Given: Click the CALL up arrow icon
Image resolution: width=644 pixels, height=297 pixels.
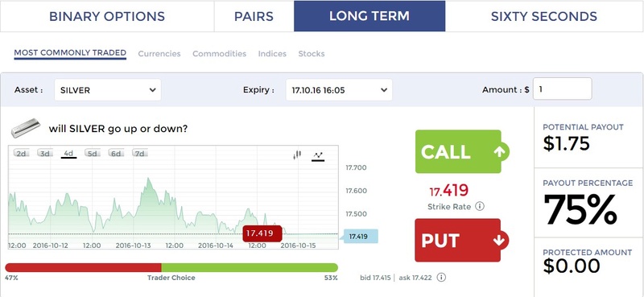Looking at the screenshot, I should tap(499, 152).
